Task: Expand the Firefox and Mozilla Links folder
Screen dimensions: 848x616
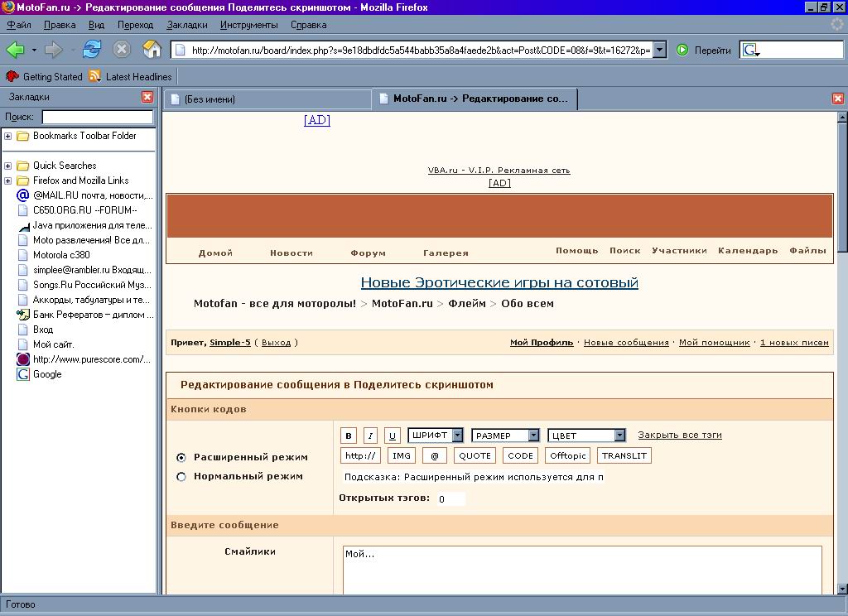Action: click(8, 180)
